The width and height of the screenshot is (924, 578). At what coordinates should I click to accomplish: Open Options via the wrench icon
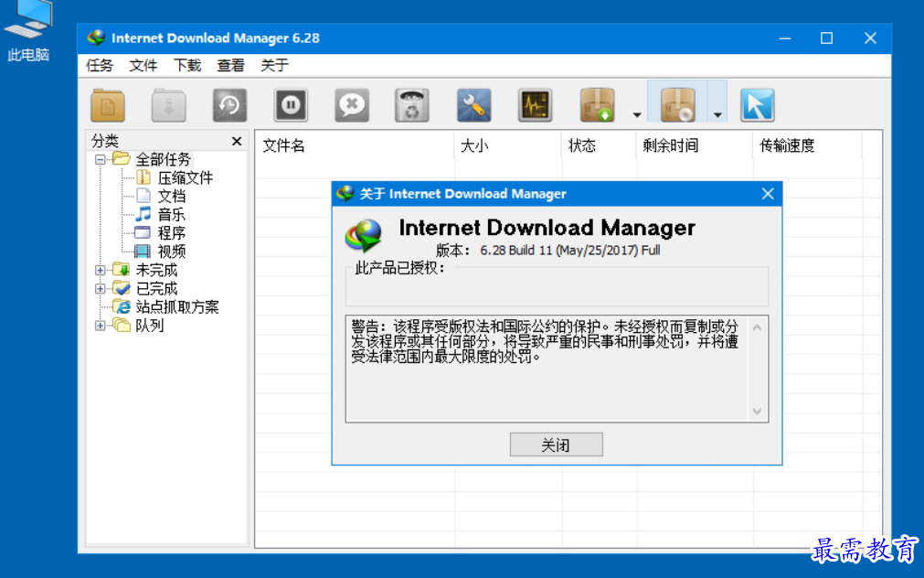[473, 105]
